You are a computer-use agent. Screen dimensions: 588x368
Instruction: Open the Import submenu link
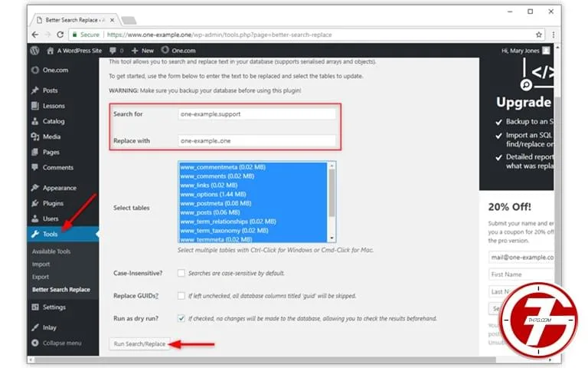click(41, 264)
